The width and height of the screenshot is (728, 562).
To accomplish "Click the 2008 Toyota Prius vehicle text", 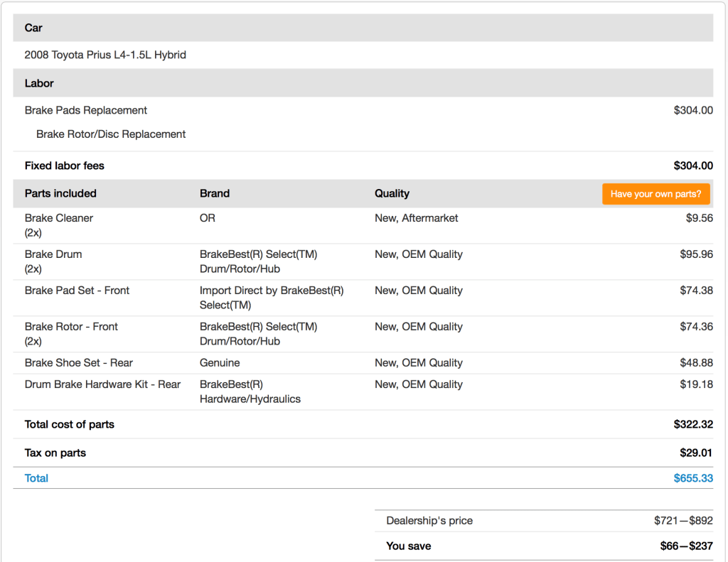I will click(x=105, y=55).
